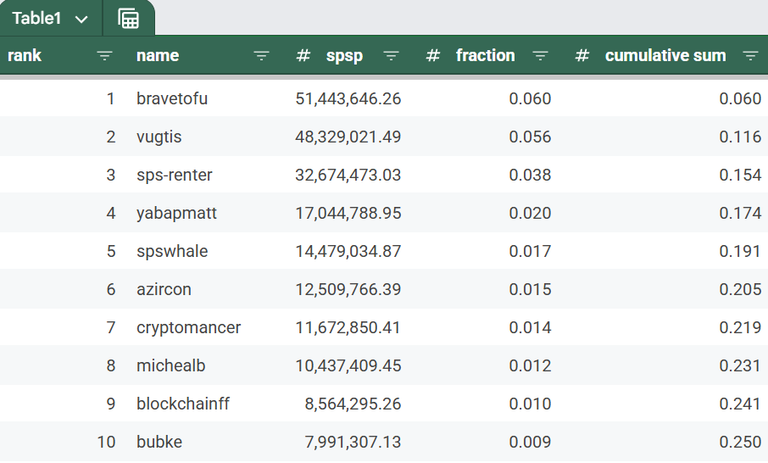The width and height of the screenshot is (768, 463).
Task: Select the cumulative sum cell 0.219
Action: tap(740, 328)
